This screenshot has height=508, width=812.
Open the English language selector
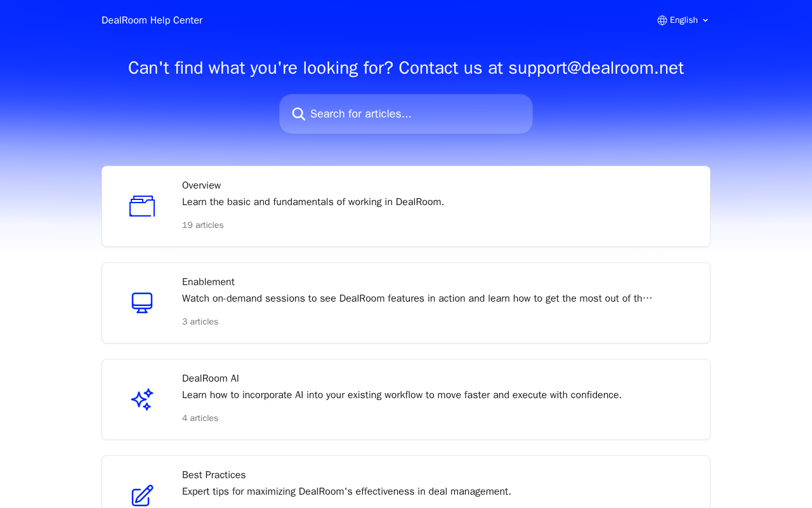[683, 20]
